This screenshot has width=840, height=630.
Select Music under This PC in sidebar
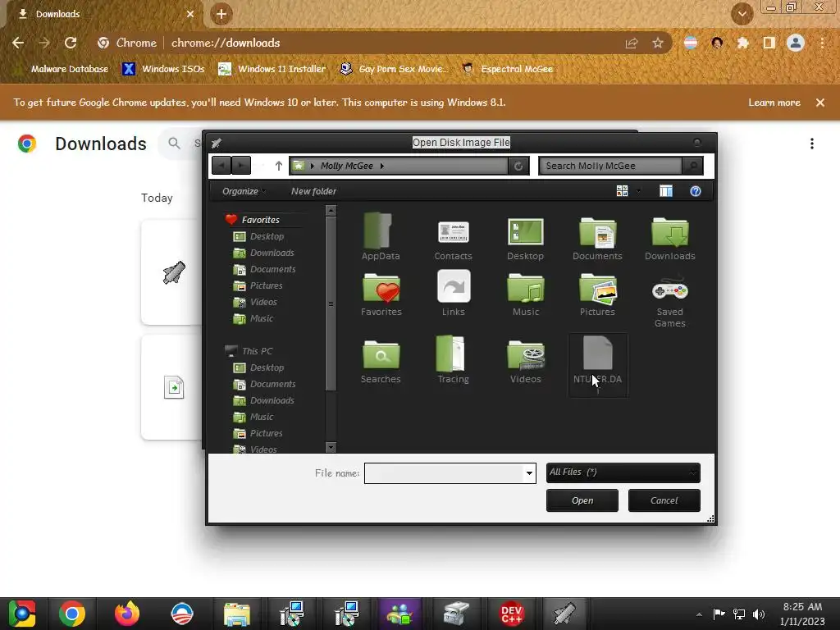[x=261, y=417]
